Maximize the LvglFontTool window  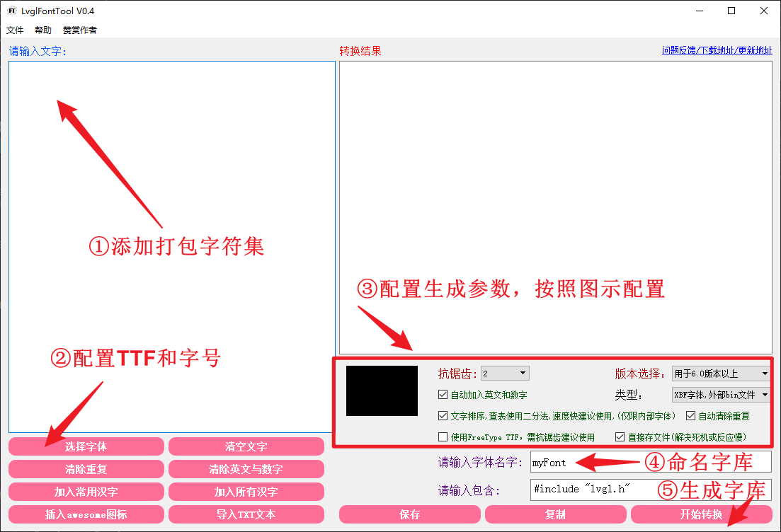point(731,11)
